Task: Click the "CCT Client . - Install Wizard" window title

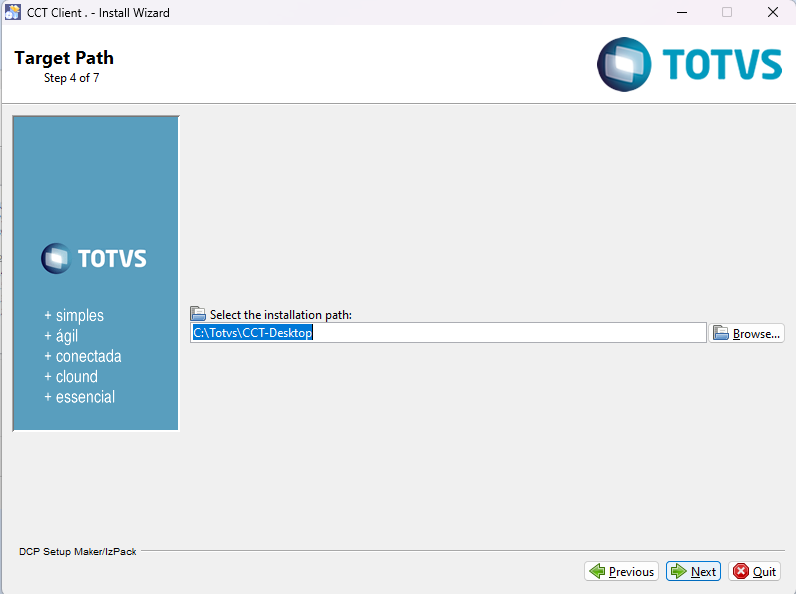Action: (98, 13)
